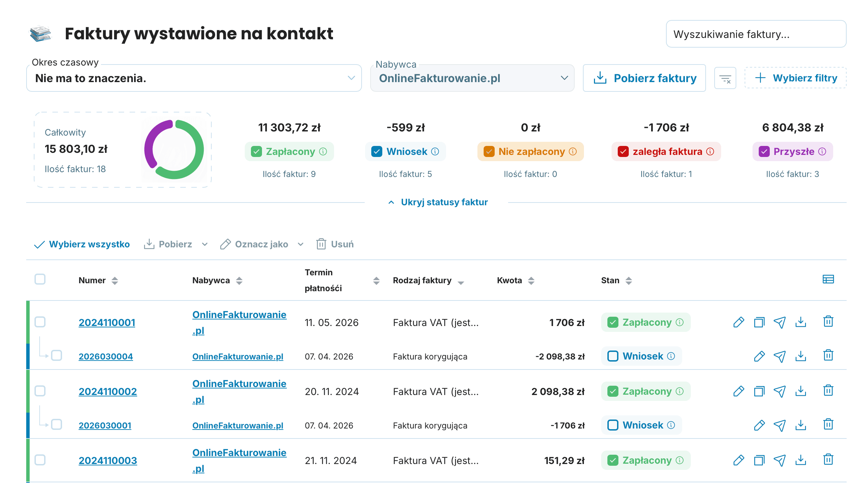Open table column settings icon
This screenshot has height=483, width=868.
[x=828, y=279]
